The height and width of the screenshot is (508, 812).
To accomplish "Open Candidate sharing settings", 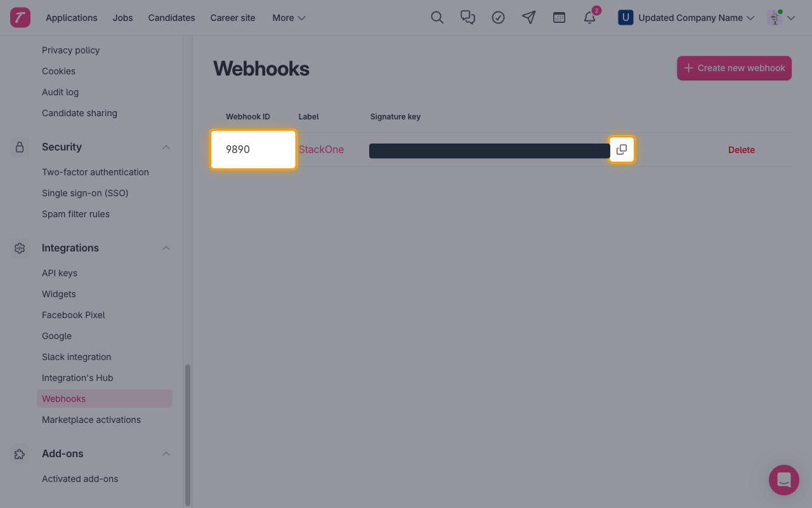I will [79, 113].
